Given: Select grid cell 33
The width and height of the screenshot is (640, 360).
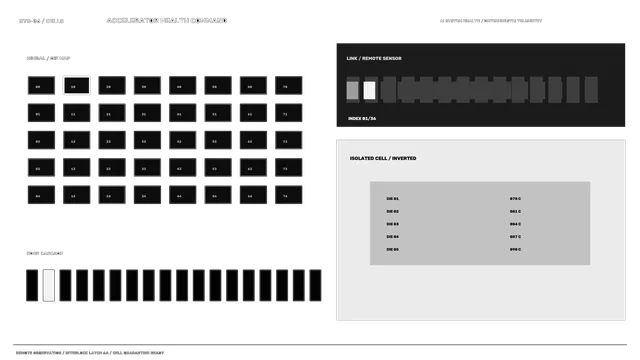Looking at the screenshot, I should [147, 168].
